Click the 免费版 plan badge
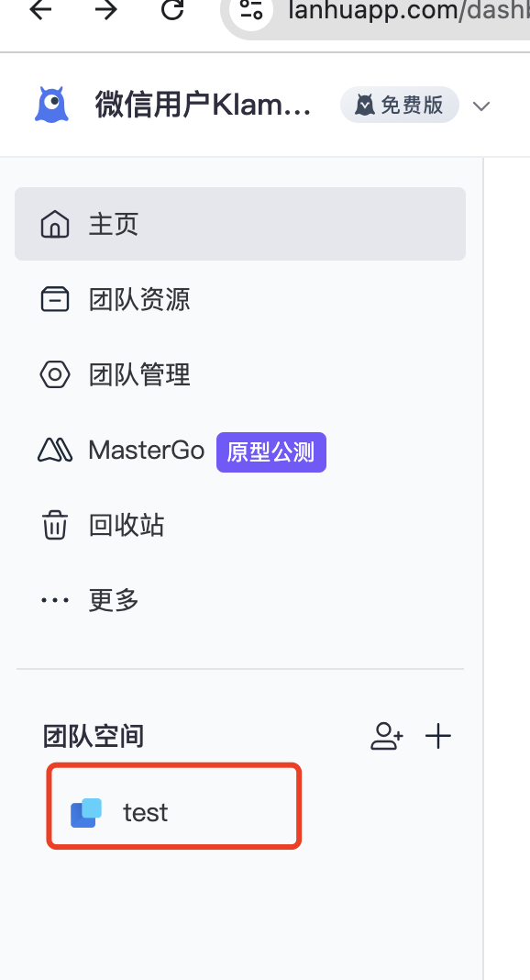This screenshot has width=530, height=980. [x=400, y=105]
